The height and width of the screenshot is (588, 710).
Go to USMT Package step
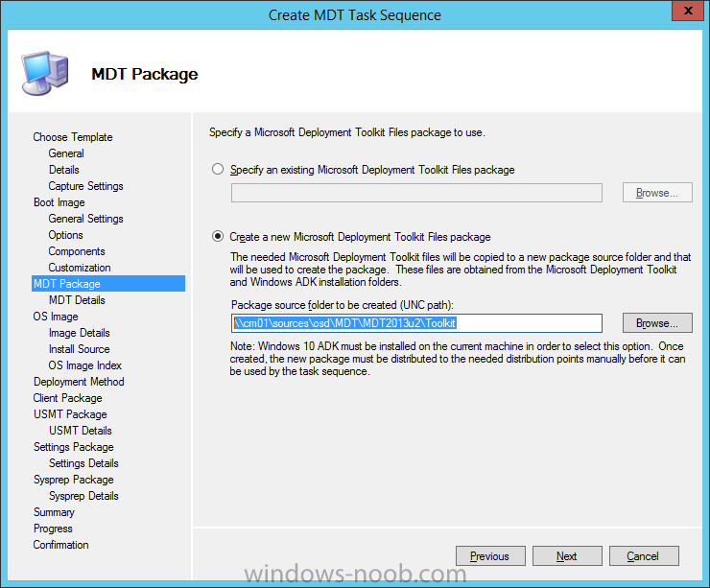(70, 414)
